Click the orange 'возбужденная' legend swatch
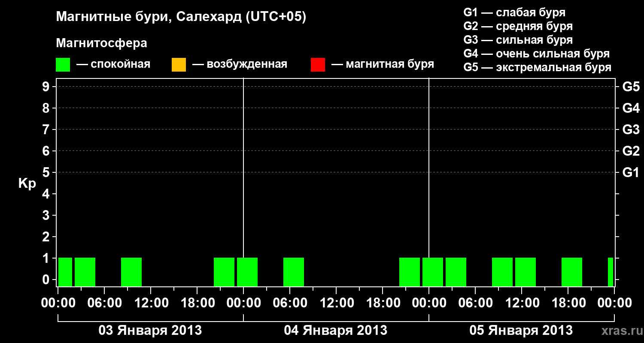 coord(179,65)
